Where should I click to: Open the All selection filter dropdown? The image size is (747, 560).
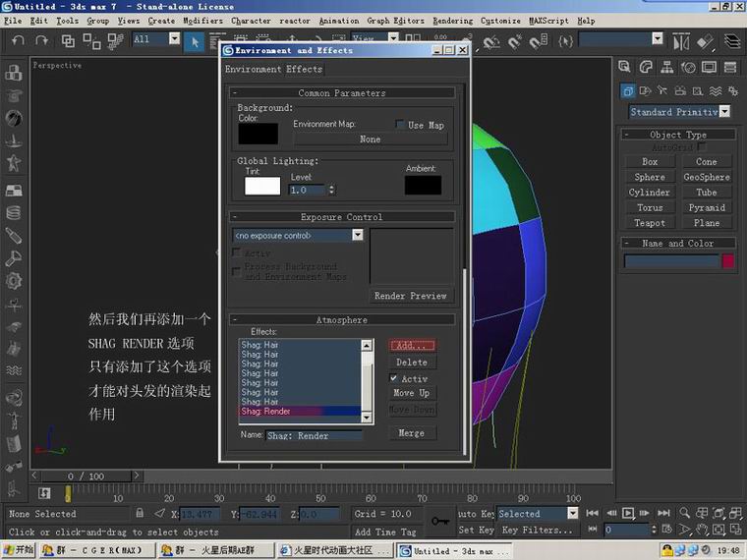tap(174, 38)
